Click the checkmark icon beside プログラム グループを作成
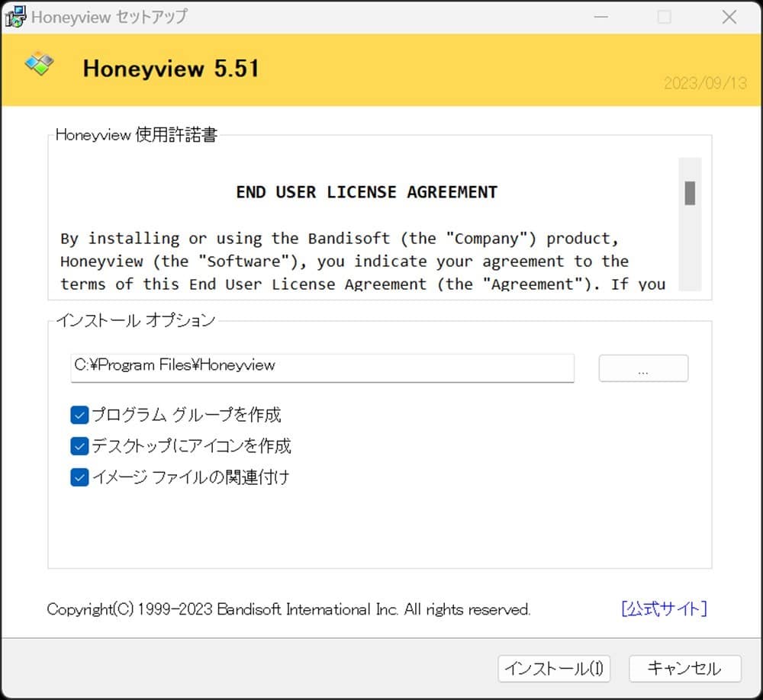763x700 pixels. coord(79,415)
